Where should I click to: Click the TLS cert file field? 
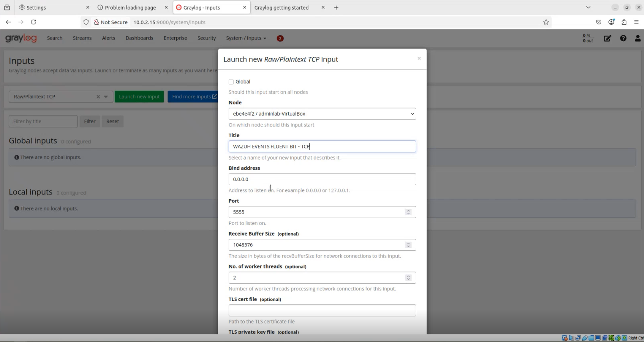pos(322,310)
